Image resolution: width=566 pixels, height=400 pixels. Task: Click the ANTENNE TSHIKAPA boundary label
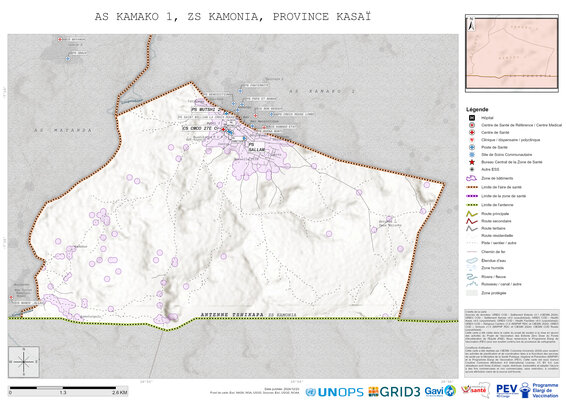tap(232, 315)
